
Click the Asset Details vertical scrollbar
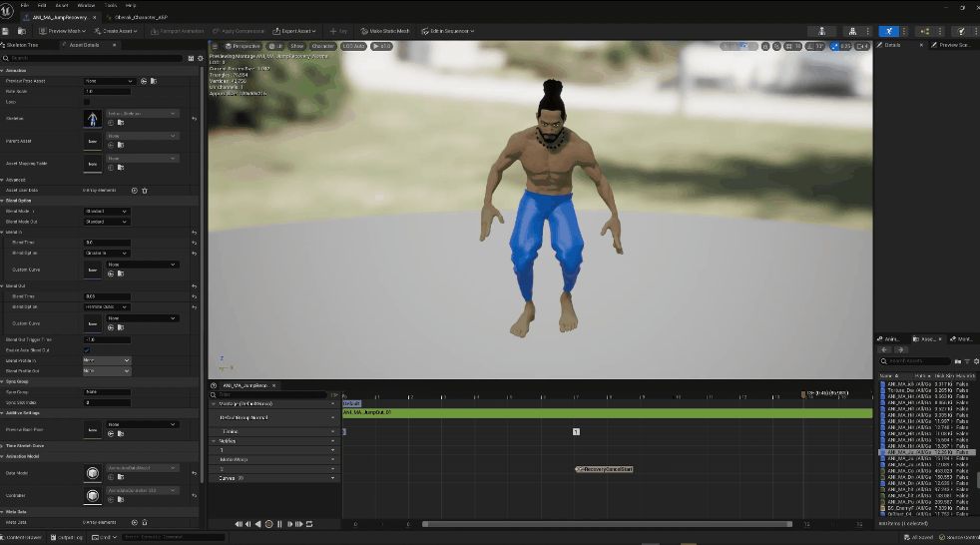202,275
